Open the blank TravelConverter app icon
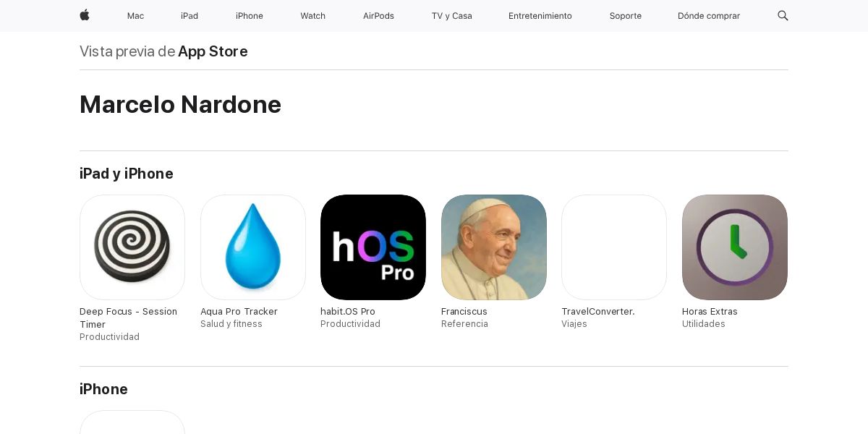 point(614,247)
